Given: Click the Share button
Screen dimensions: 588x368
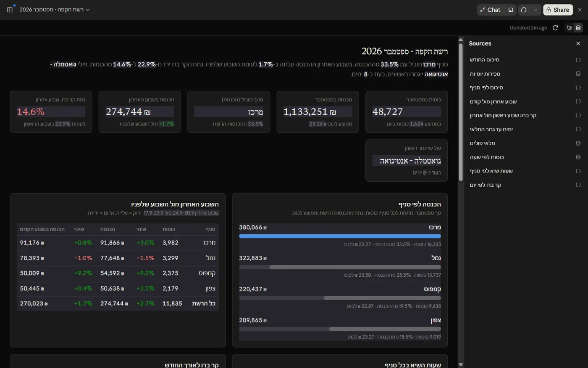Looking at the screenshot, I should [x=558, y=10].
